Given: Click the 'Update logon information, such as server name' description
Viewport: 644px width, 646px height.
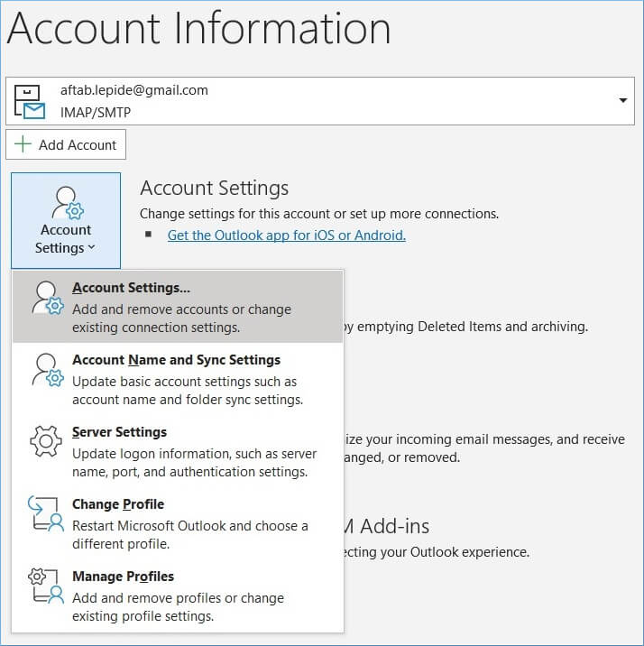Looking at the screenshot, I should [x=194, y=463].
